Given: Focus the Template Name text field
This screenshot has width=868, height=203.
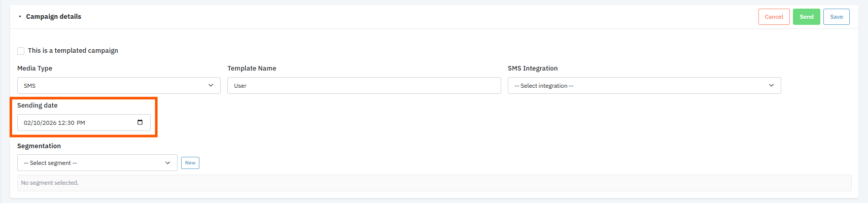Looking at the screenshot, I should [x=364, y=85].
